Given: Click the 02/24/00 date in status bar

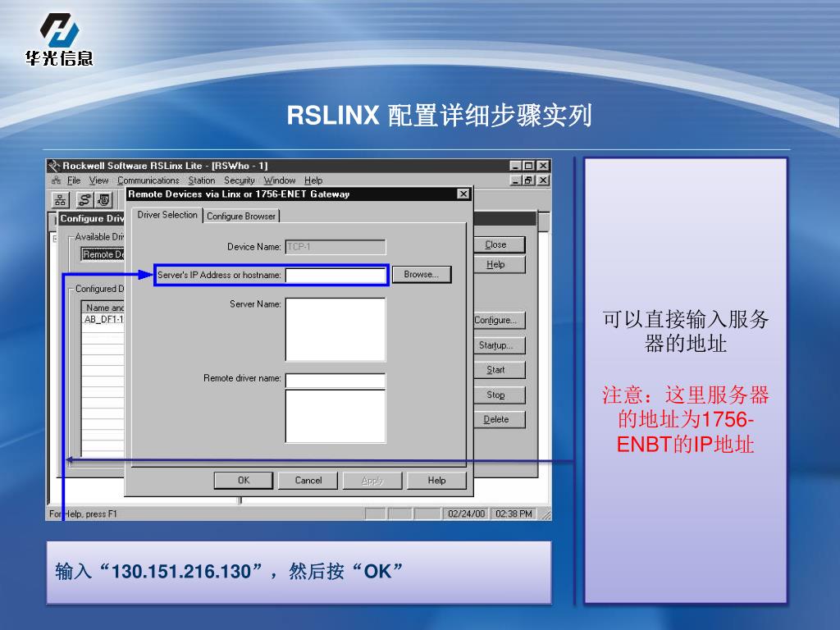Looking at the screenshot, I should [x=466, y=514].
